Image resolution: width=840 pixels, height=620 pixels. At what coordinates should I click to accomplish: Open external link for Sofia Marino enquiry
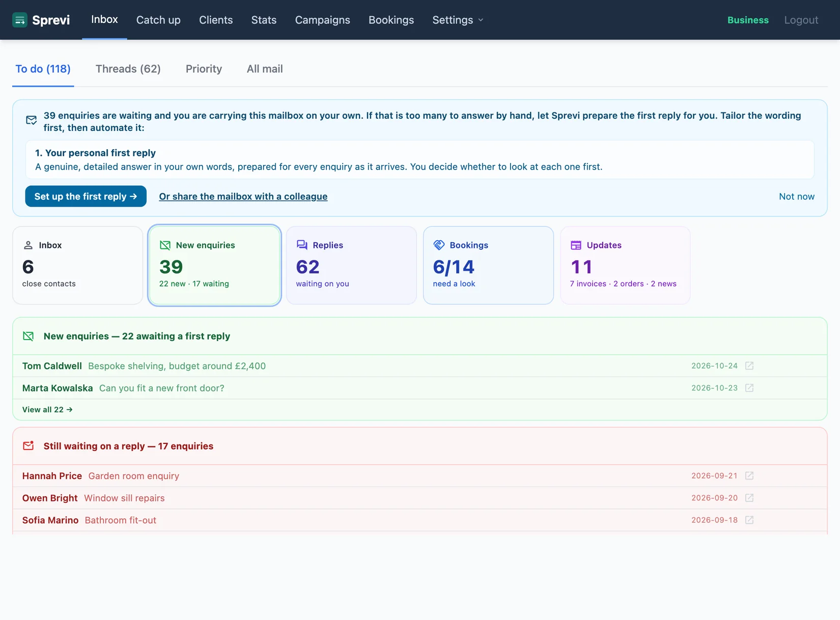pos(749,520)
